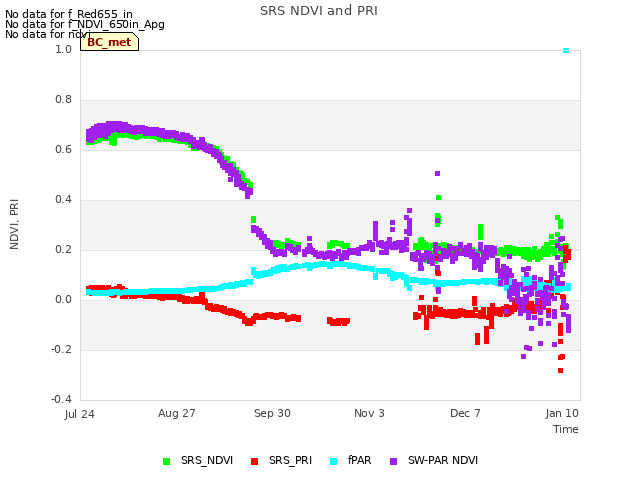This screenshot has height=480, width=640.
Task: Click the 'No data for f_NDVI_650in_Apg' message
Action: [x=85, y=24]
